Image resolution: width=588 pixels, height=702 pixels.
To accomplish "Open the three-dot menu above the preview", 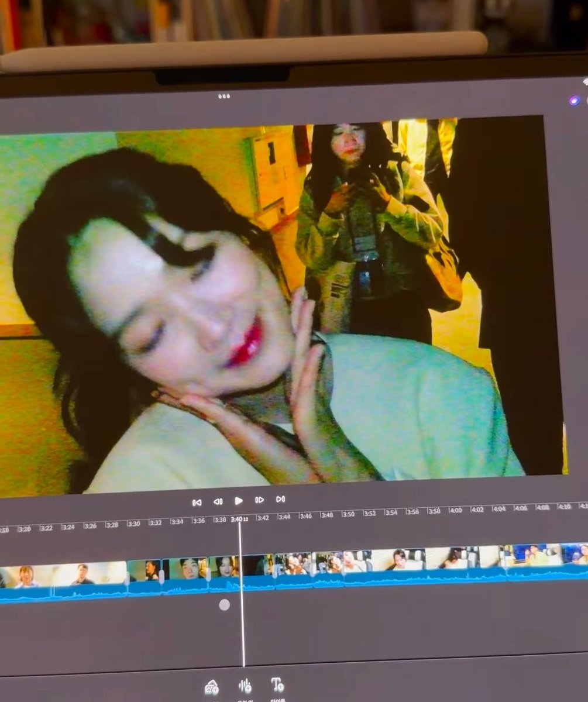I will [x=223, y=96].
